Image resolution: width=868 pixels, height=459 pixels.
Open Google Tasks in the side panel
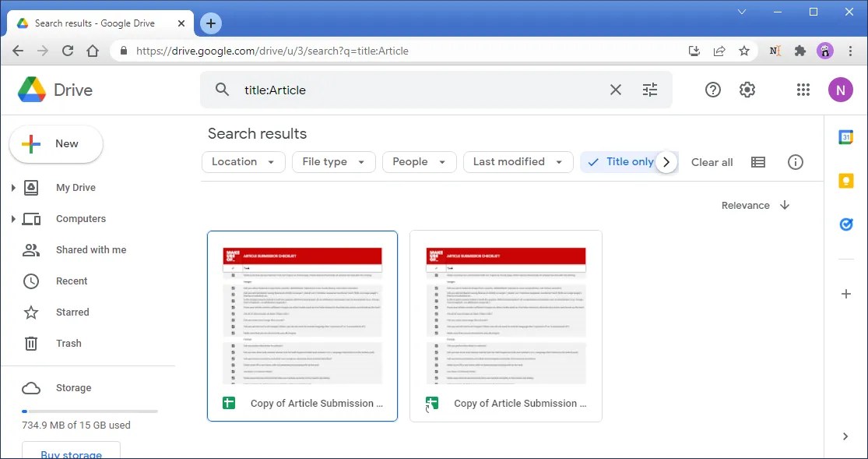tap(845, 224)
